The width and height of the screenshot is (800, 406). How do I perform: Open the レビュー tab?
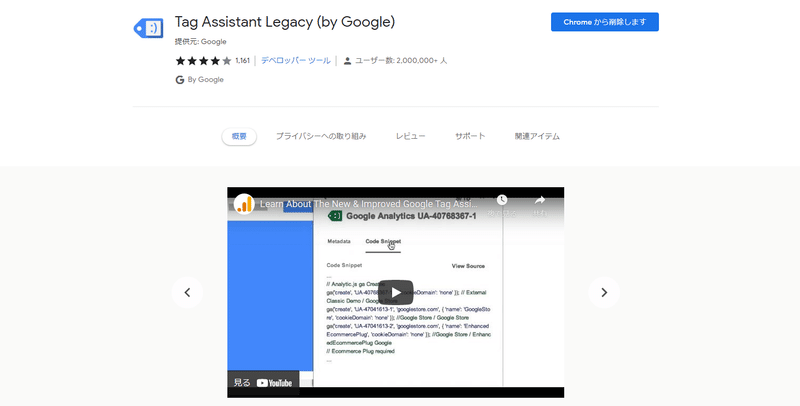(410, 136)
